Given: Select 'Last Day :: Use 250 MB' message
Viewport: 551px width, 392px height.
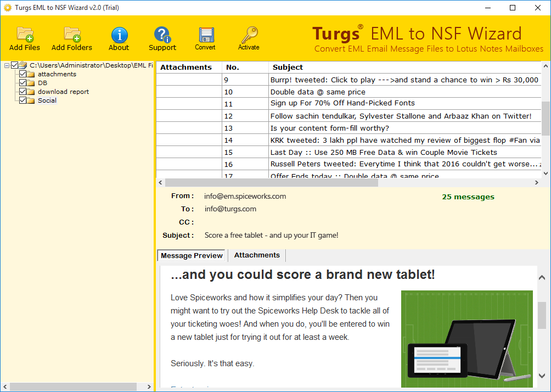Looking at the screenshot, I should [348, 152].
